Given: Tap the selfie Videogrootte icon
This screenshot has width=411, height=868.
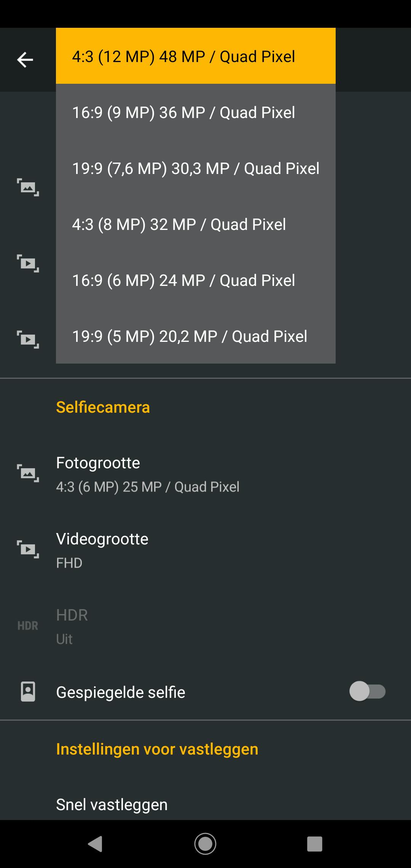Looking at the screenshot, I should 28,549.
